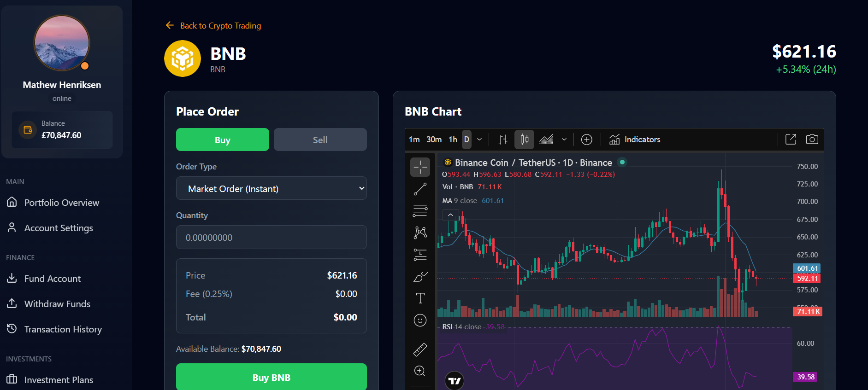Select the zoom in tool
The image size is (868, 390).
(420, 371)
